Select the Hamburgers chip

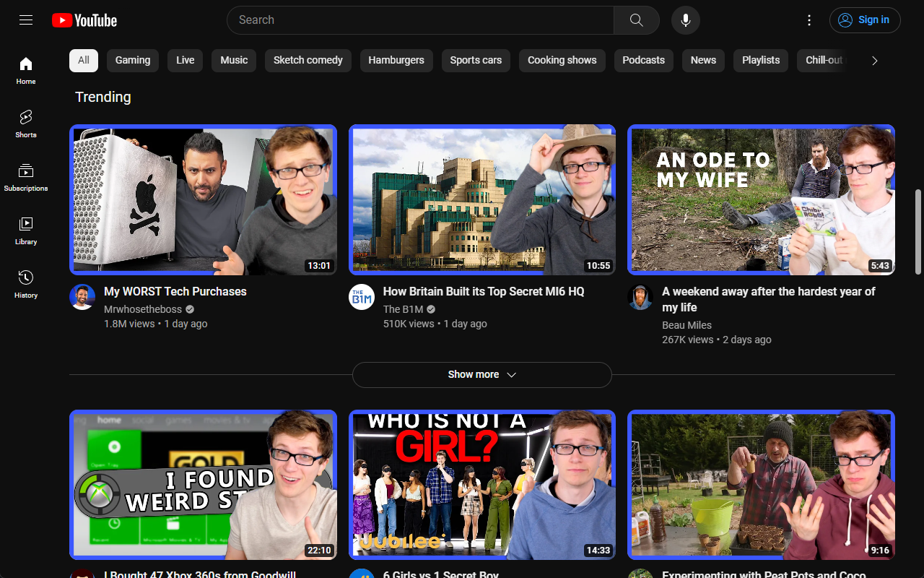coord(396,61)
